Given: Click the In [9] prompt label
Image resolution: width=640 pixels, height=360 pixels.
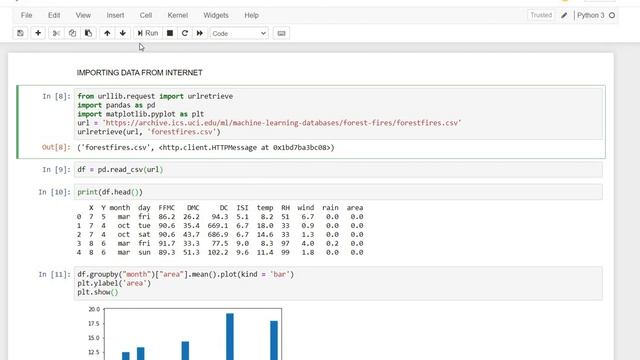Looking at the screenshot, I should 56,170.
